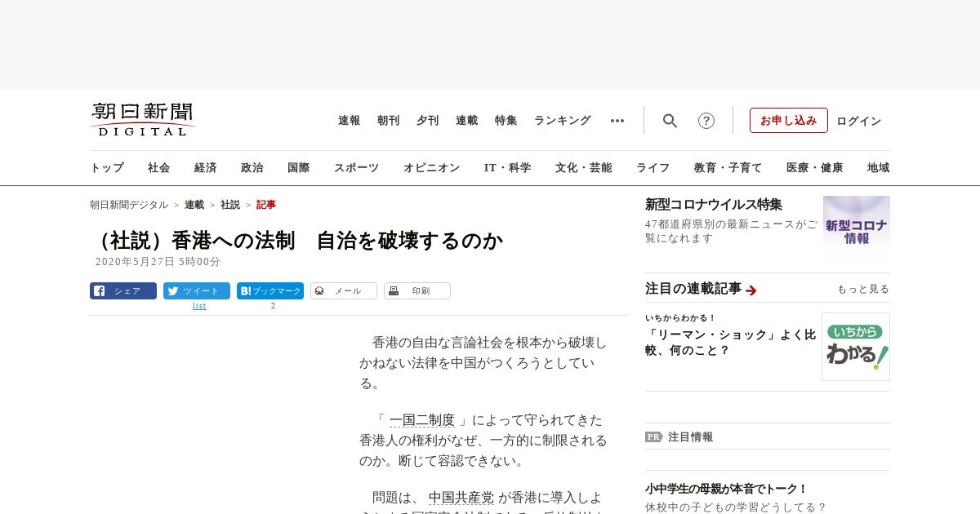
Task: Share the article via Facebook シェア button
Action: tap(123, 290)
